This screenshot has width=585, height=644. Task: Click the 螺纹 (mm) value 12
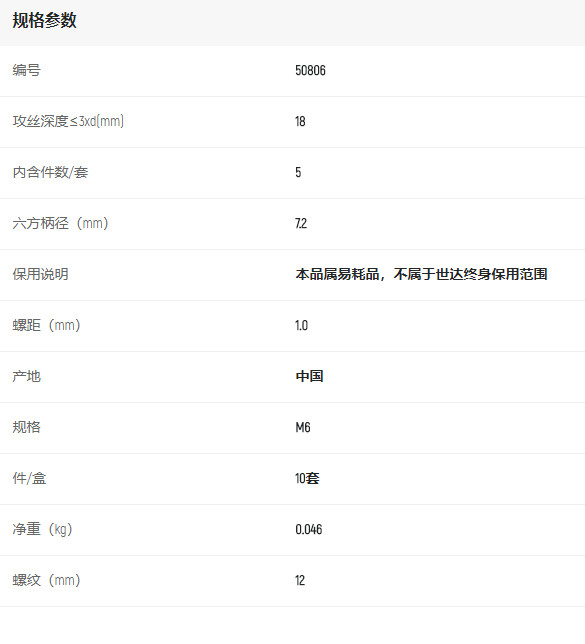[x=300, y=580]
